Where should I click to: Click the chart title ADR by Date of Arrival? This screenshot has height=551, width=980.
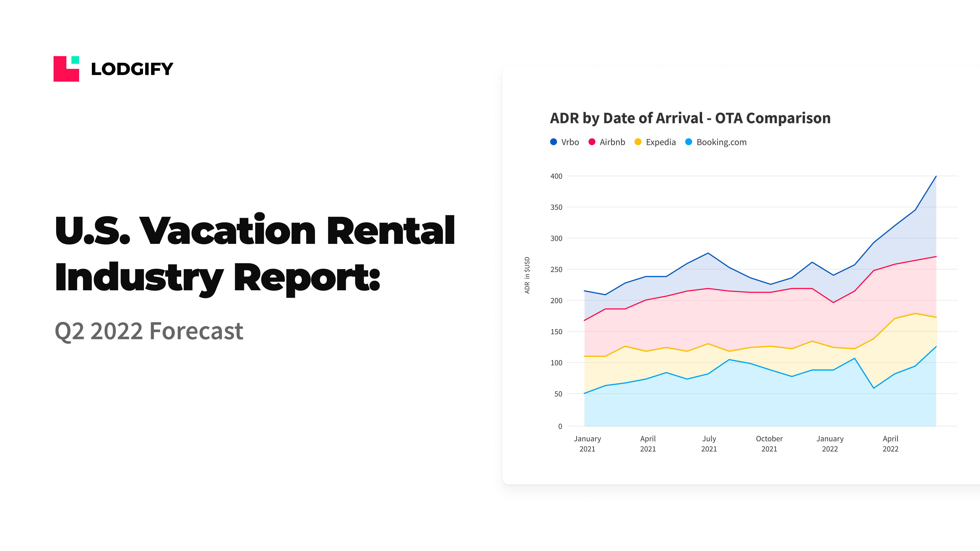point(690,118)
